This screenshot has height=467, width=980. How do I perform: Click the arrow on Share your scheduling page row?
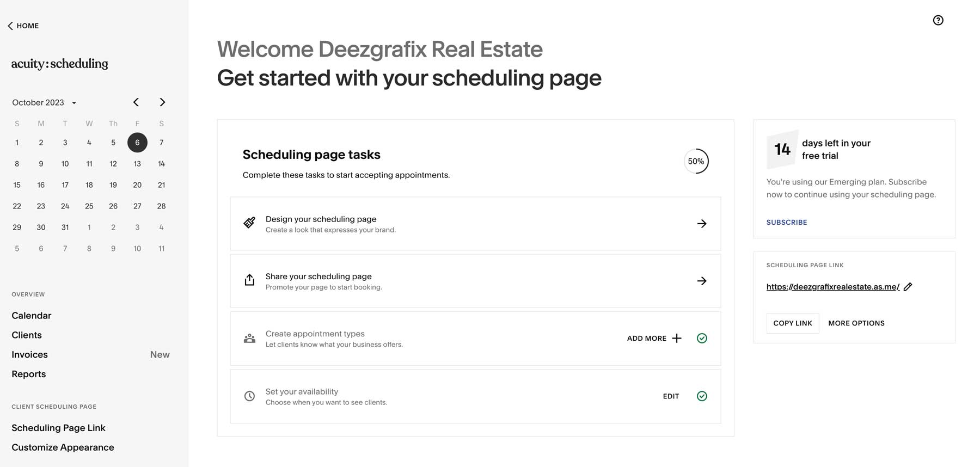701,281
